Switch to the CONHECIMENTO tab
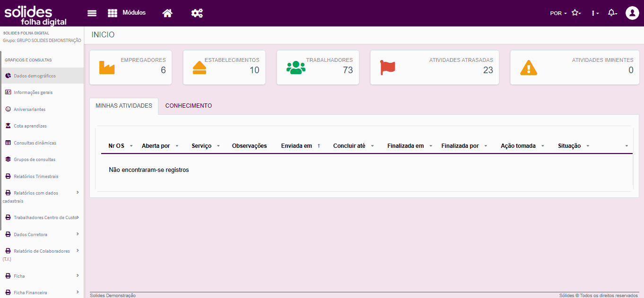This screenshot has height=298, width=644. (x=188, y=106)
